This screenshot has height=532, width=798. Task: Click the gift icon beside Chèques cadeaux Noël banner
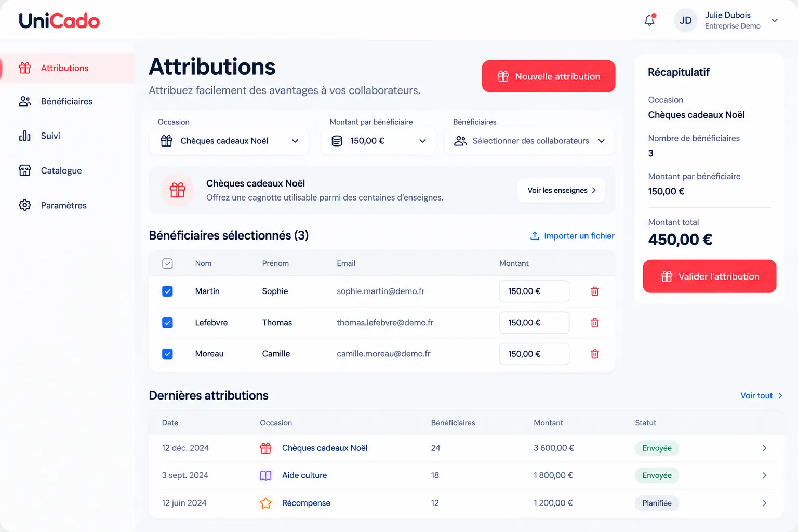tap(177, 190)
